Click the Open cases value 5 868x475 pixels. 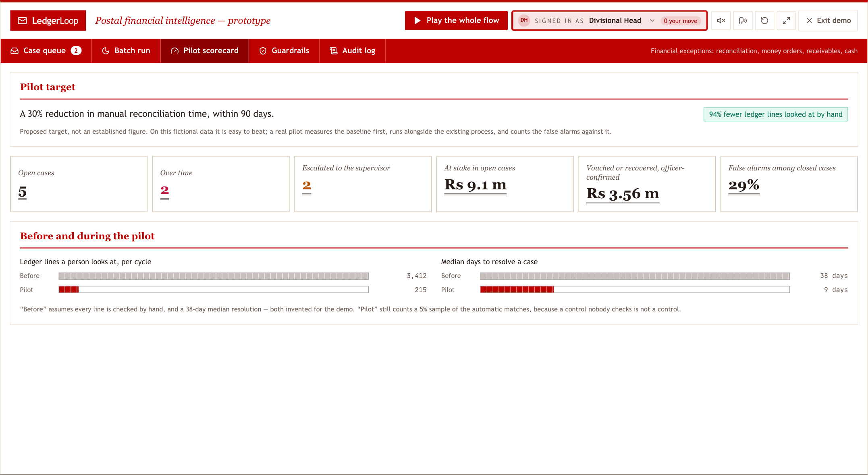23,191
